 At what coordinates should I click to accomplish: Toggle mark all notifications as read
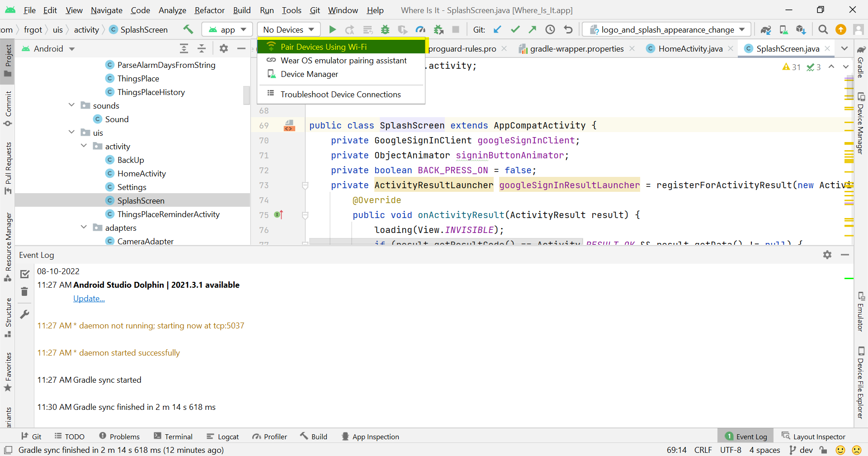pyautogui.click(x=25, y=274)
